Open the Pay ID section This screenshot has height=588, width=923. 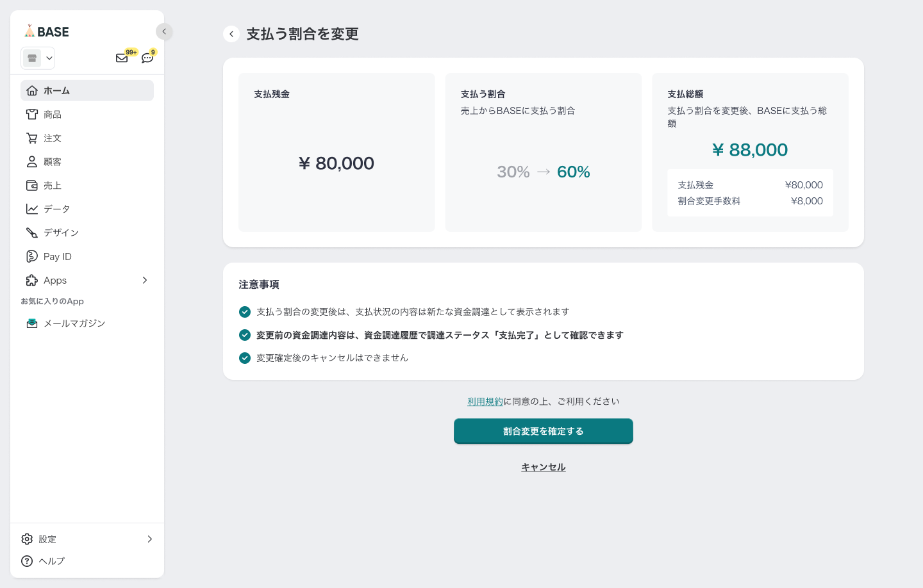pyautogui.click(x=57, y=257)
